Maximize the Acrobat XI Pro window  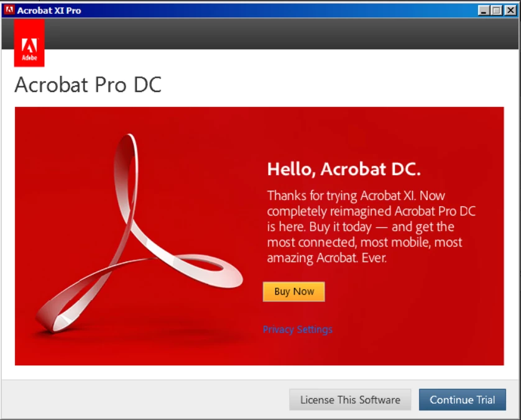coord(496,11)
